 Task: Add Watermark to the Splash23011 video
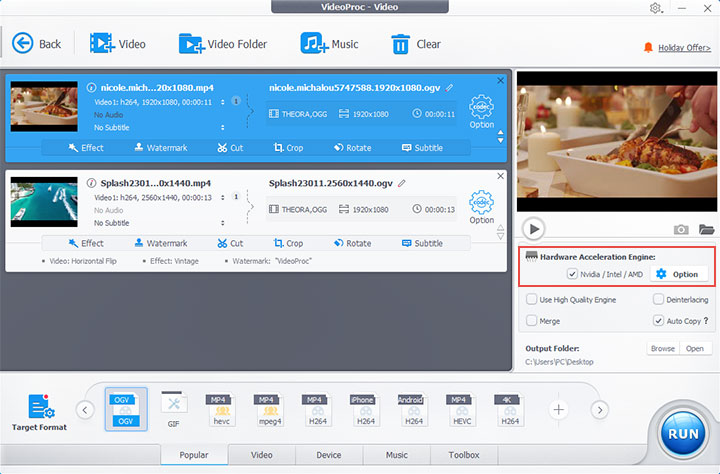click(161, 243)
